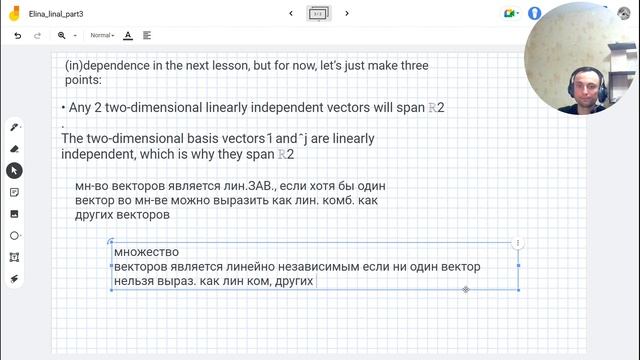
Task: Open the Normal text style dropdown
Action: (102, 36)
